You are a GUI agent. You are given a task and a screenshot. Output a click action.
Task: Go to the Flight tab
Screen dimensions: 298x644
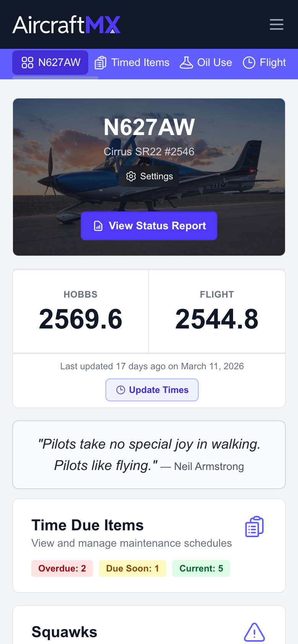(x=264, y=63)
